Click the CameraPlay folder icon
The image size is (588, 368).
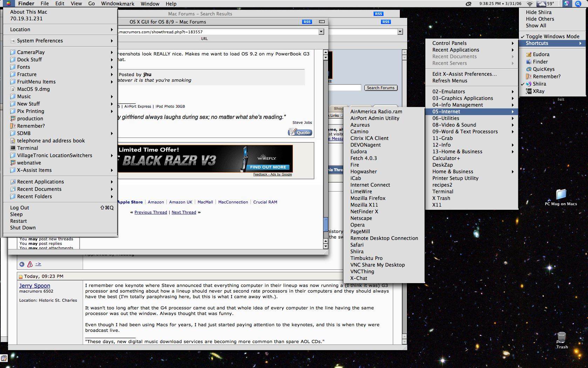click(x=13, y=52)
